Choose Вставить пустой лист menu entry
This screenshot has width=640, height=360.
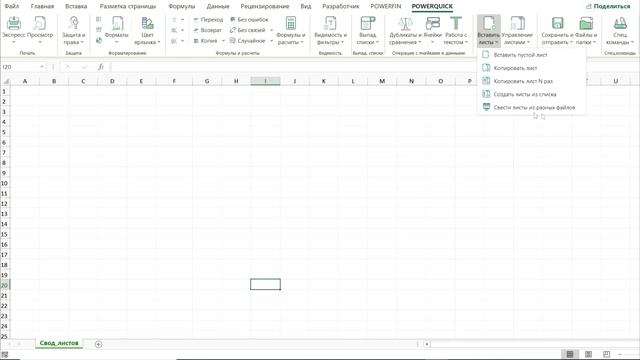[x=532, y=55]
